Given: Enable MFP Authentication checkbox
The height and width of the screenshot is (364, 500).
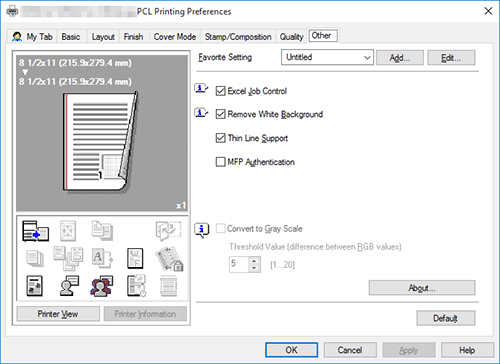Looking at the screenshot, I should click(x=221, y=162).
